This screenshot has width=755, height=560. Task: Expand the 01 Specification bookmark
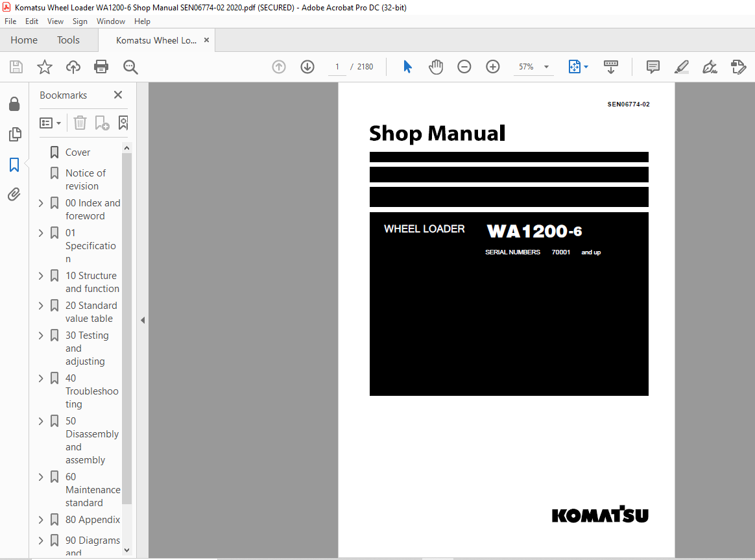[x=41, y=233]
